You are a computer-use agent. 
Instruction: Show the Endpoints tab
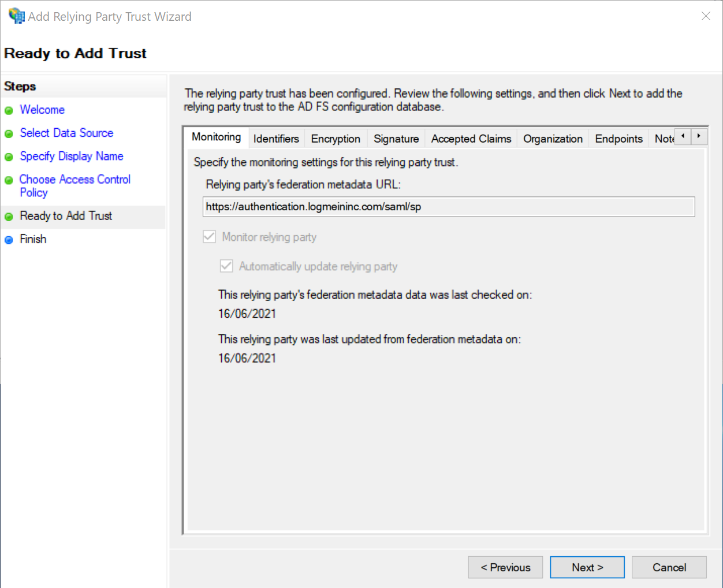(618, 139)
